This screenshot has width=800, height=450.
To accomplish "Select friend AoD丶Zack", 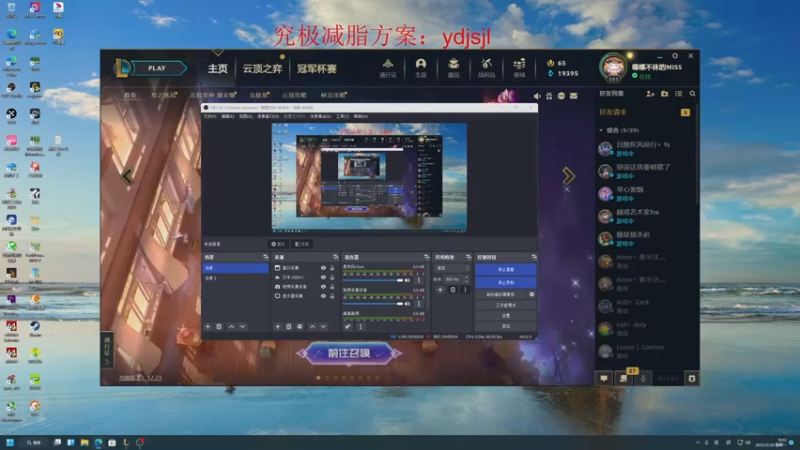I will pos(647,306).
